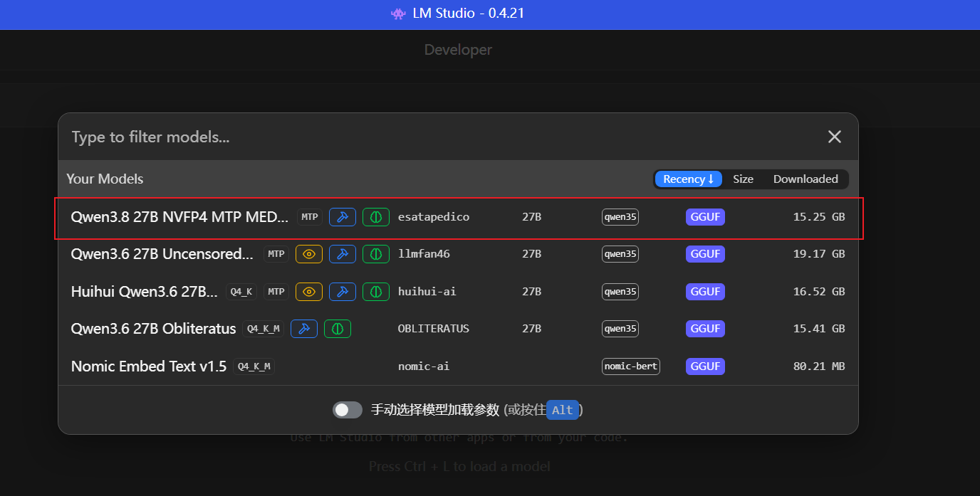This screenshot has width=980, height=496.
Task: Click hammer tool-use icon on Qwen3.6 Obliteratus row
Action: pyautogui.click(x=304, y=329)
